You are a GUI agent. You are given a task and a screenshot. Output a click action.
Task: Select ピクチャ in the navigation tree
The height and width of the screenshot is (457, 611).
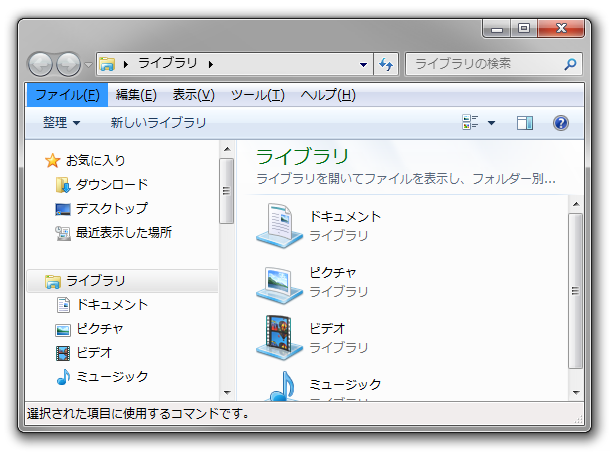(100, 328)
